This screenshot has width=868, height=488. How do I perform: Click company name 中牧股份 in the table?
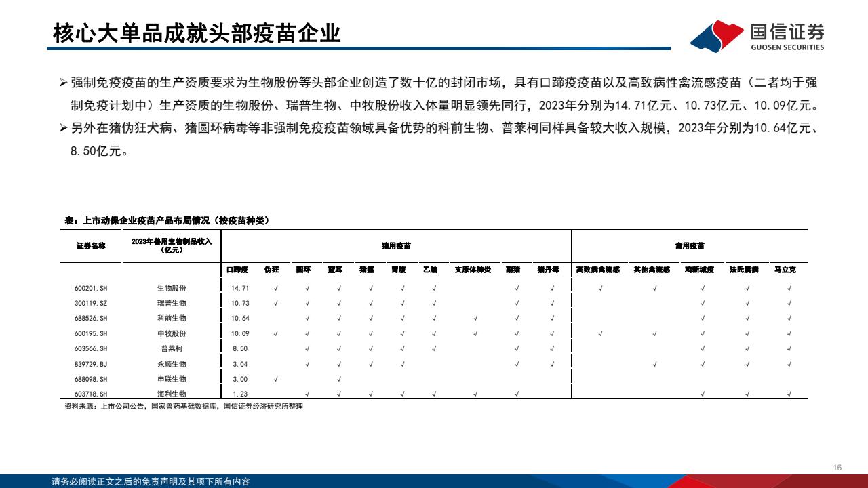(x=172, y=333)
